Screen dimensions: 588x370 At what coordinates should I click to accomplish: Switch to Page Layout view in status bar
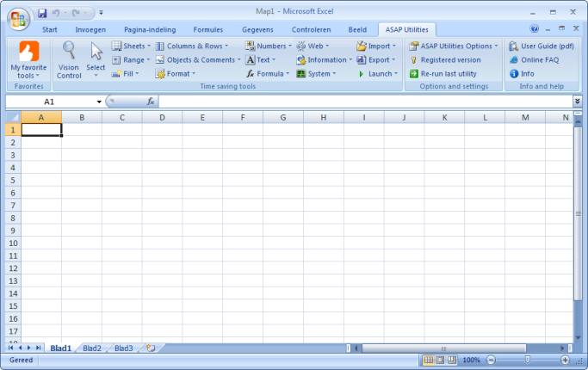pyautogui.click(x=440, y=361)
